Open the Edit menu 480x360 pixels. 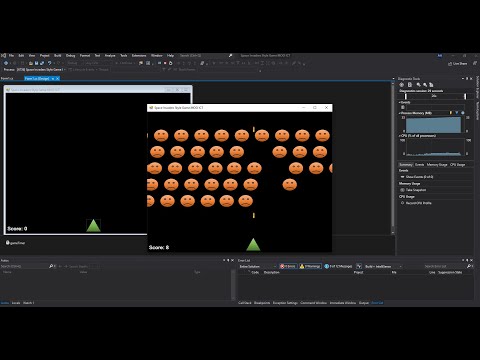pos(21,55)
